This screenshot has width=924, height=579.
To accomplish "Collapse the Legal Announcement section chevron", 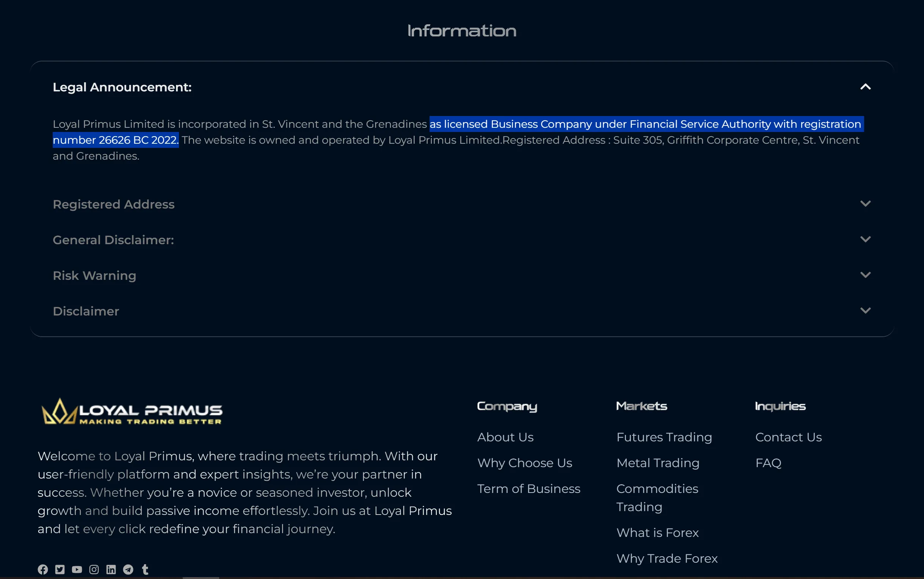I will (x=865, y=87).
